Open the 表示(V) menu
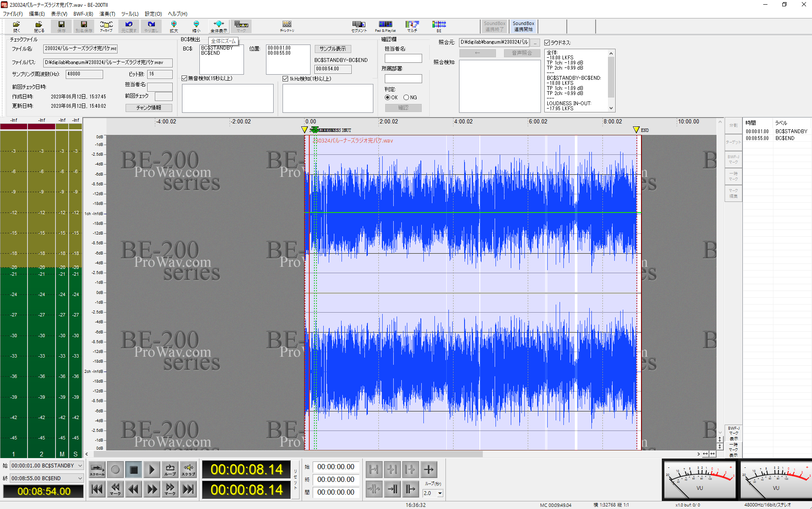 [x=59, y=14]
